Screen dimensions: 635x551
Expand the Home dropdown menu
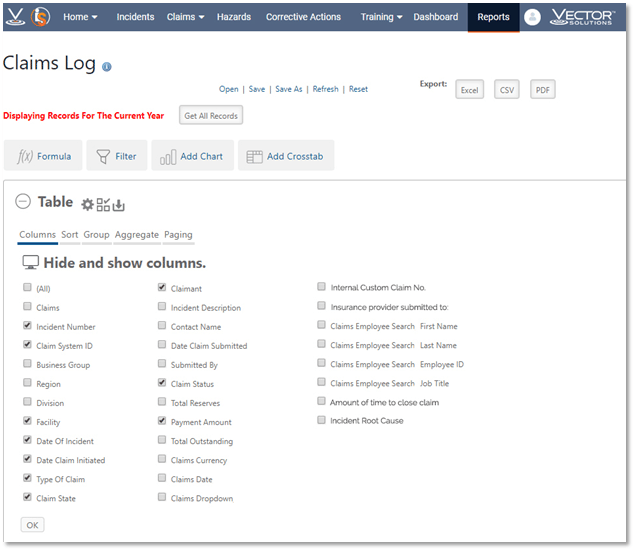80,17
